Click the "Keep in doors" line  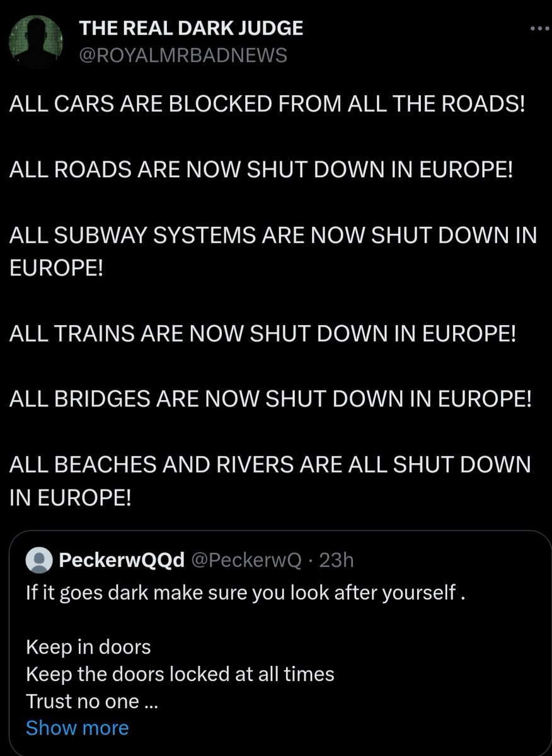88,647
